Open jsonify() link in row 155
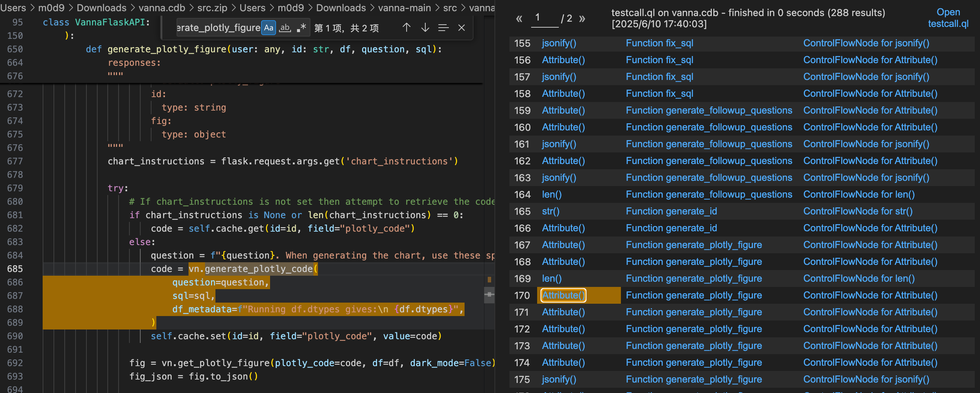 point(559,43)
